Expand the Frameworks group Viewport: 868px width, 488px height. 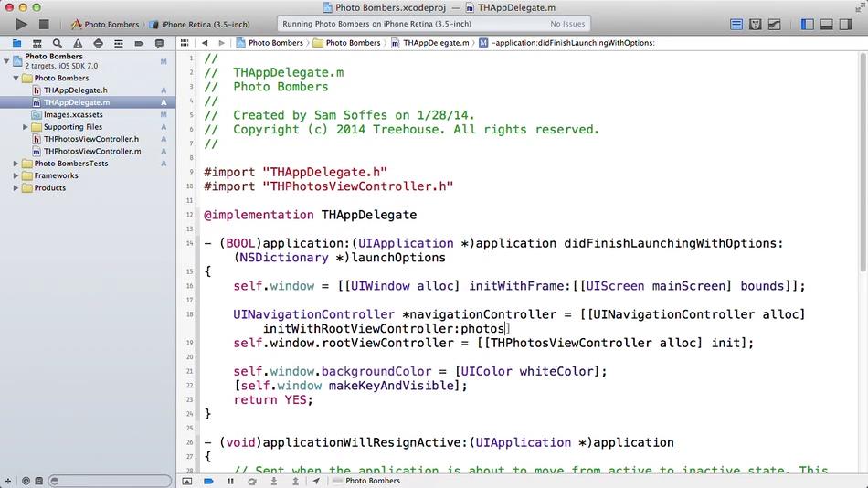click(x=16, y=175)
